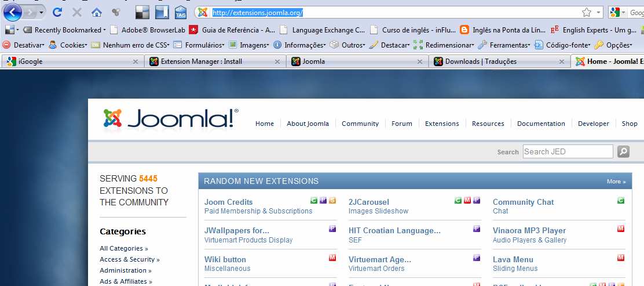Open Administration » category
Screen dimensions: 644x286
point(125,270)
